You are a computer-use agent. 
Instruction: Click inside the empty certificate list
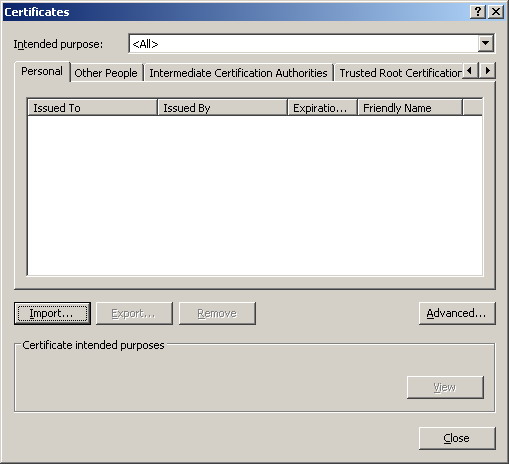click(x=255, y=195)
